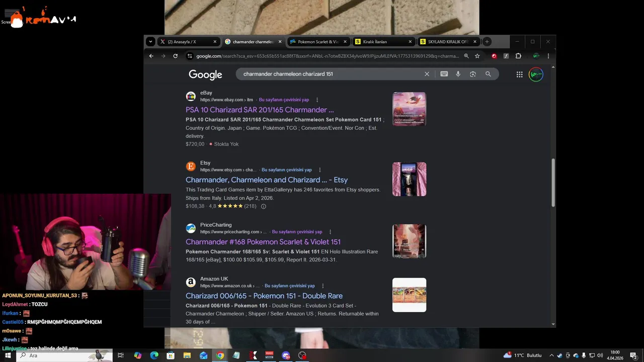Select the charmander charmeleon Google tab
Image resolution: width=644 pixels, height=362 pixels.
tap(254, 42)
